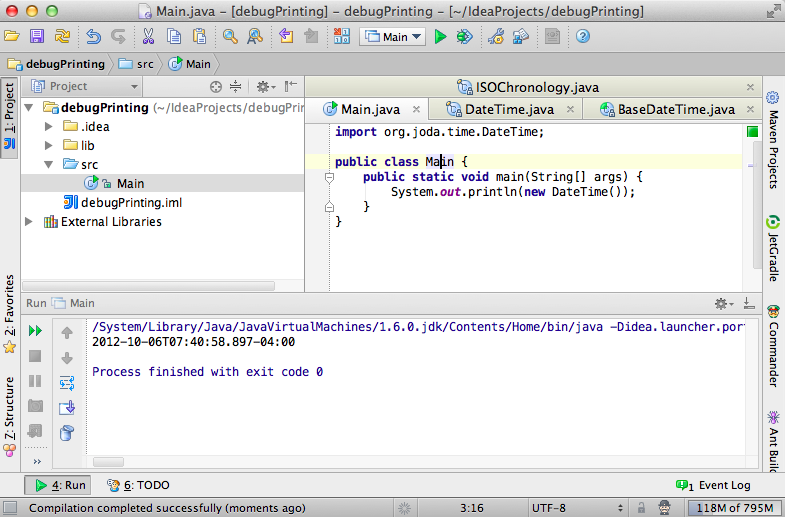Viewport: 785px width, 517px height.
Task: Click the Copy toolbar icon
Action: (x=174, y=37)
